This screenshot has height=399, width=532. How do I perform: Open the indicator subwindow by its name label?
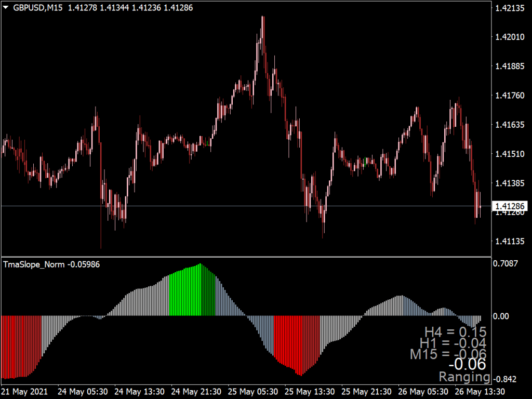pyautogui.click(x=34, y=264)
